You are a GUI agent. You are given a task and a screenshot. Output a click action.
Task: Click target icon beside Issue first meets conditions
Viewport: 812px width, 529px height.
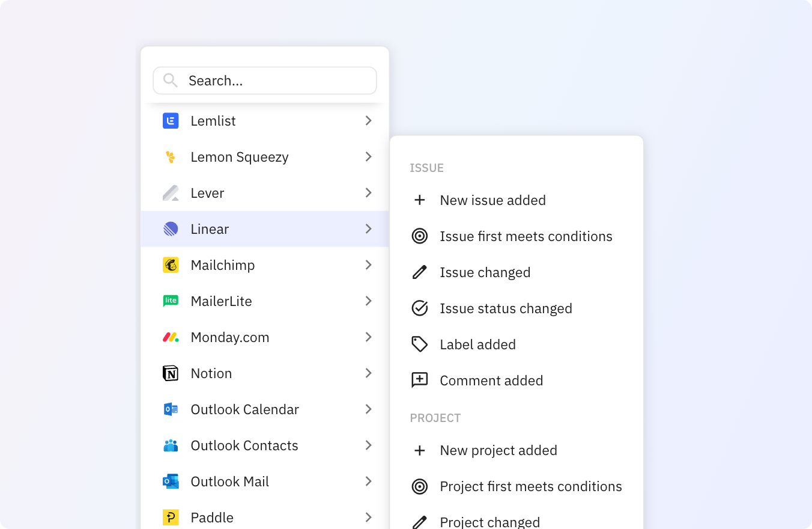point(420,236)
